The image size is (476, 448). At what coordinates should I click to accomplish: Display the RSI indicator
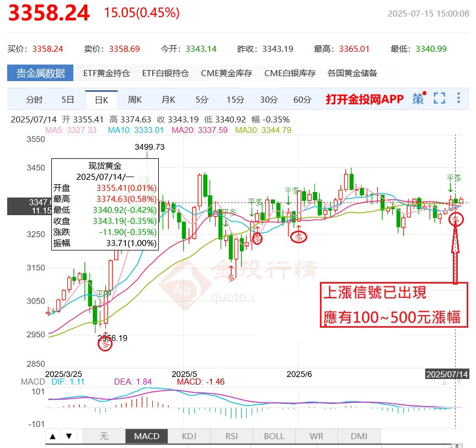click(x=231, y=436)
